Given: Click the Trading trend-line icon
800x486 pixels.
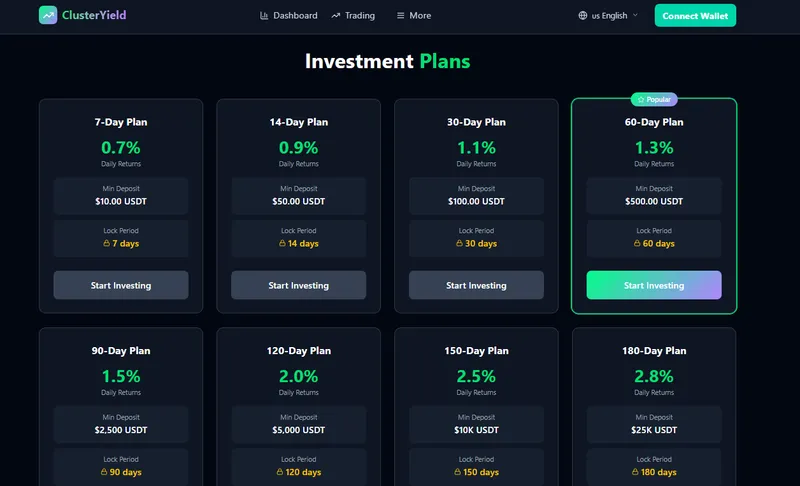Looking at the screenshot, I should [x=336, y=16].
